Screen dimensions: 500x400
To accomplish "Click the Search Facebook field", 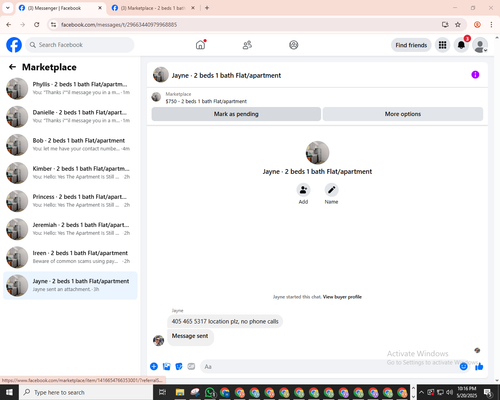I will (x=80, y=45).
